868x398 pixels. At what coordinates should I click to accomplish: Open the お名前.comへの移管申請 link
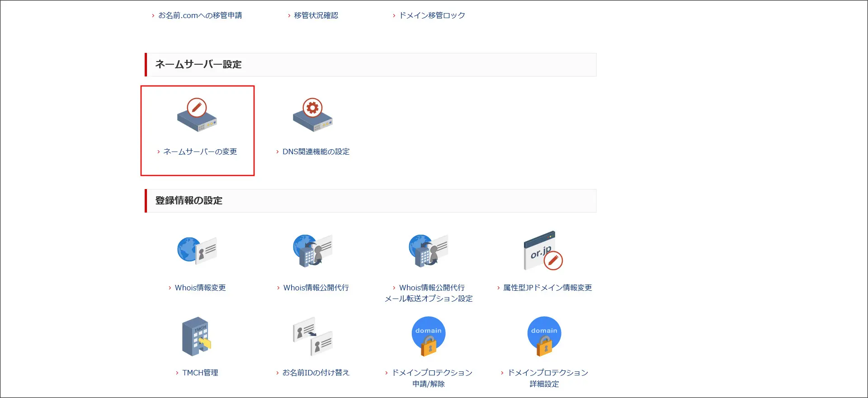pyautogui.click(x=200, y=15)
